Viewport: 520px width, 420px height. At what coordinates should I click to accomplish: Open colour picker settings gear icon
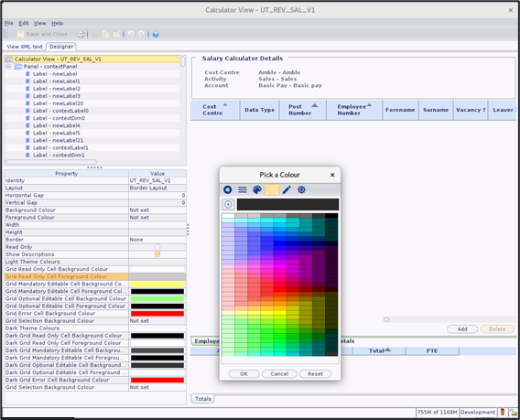click(x=301, y=189)
